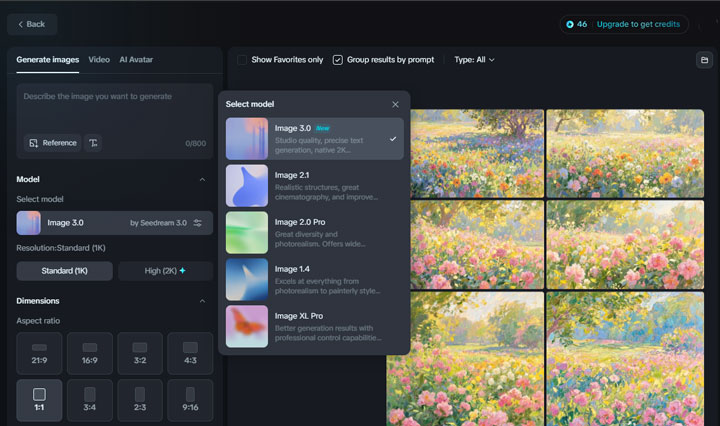Image resolution: width=720 pixels, height=426 pixels.
Task: Select Image 2.0 Pro model
Action: tap(315, 233)
